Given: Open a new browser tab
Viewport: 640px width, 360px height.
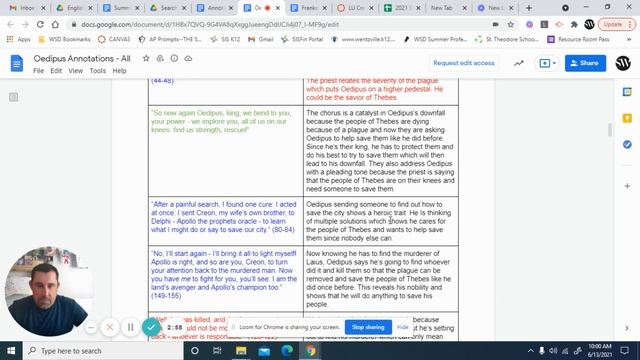Looking at the screenshot, I should (529, 8).
